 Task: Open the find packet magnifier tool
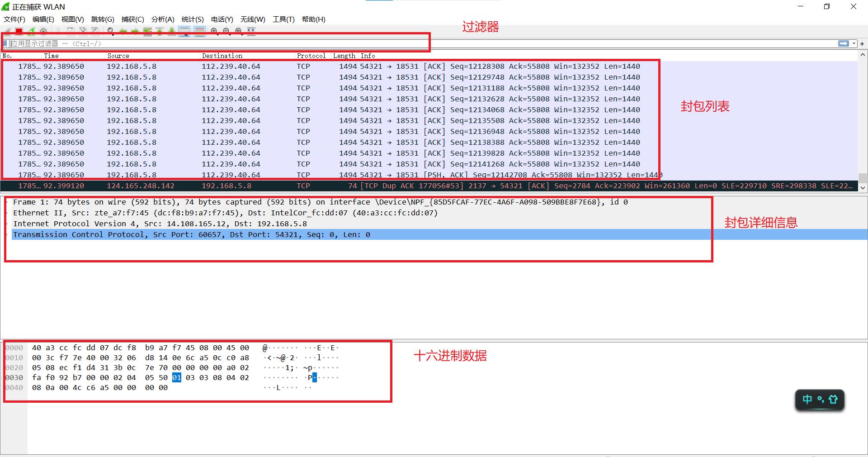coord(111,31)
